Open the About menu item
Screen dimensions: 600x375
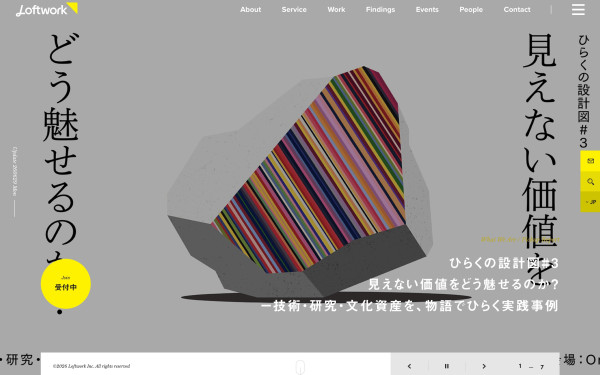[251, 10]
